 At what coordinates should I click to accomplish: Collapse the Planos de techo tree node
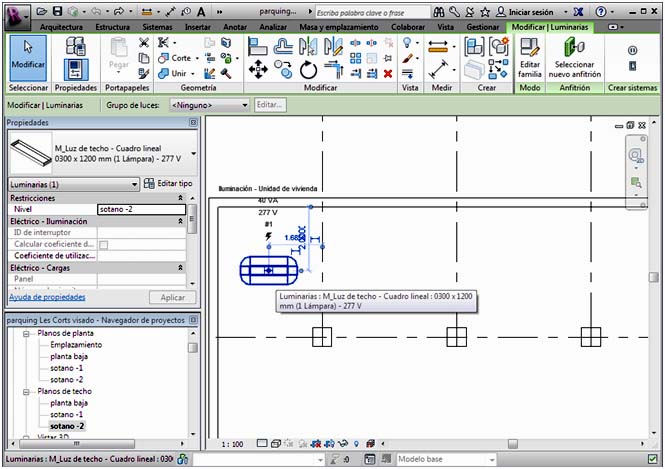[x=27, y=391]
